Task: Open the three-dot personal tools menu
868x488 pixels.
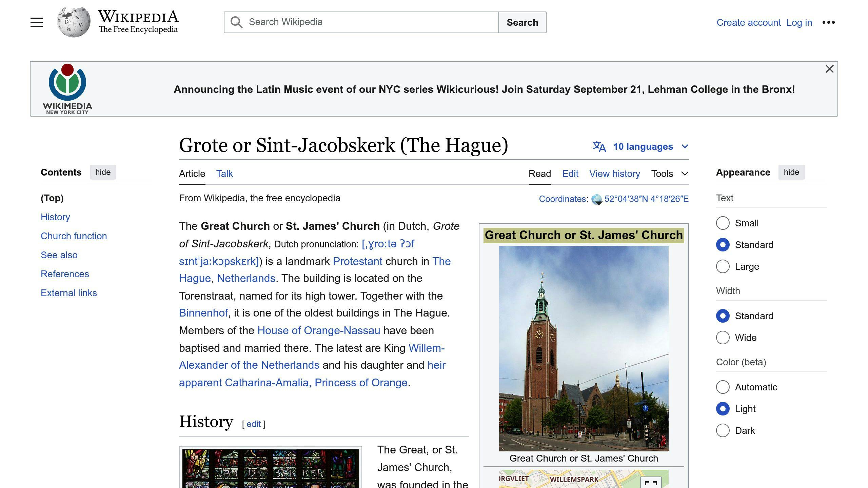Action: 828,22
